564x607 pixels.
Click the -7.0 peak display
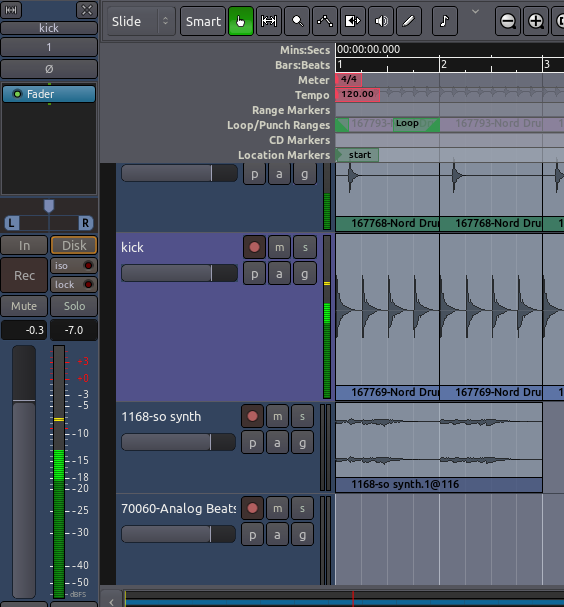[x=74, y=330]
